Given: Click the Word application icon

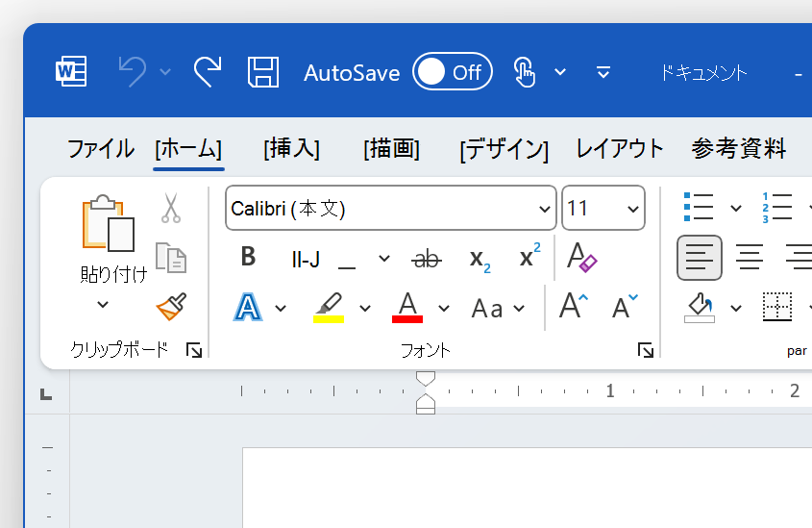Looking at the screenshot, I should click(71, 71).
